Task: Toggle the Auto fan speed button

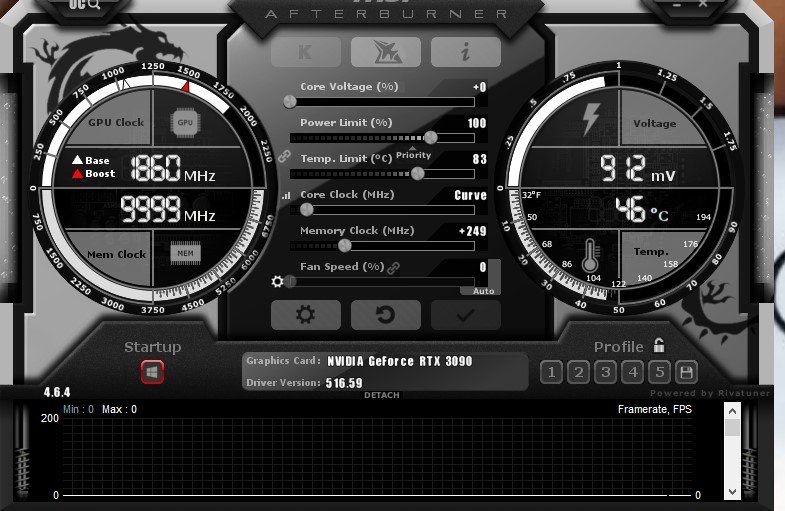Action: click(x=484, y=291)
